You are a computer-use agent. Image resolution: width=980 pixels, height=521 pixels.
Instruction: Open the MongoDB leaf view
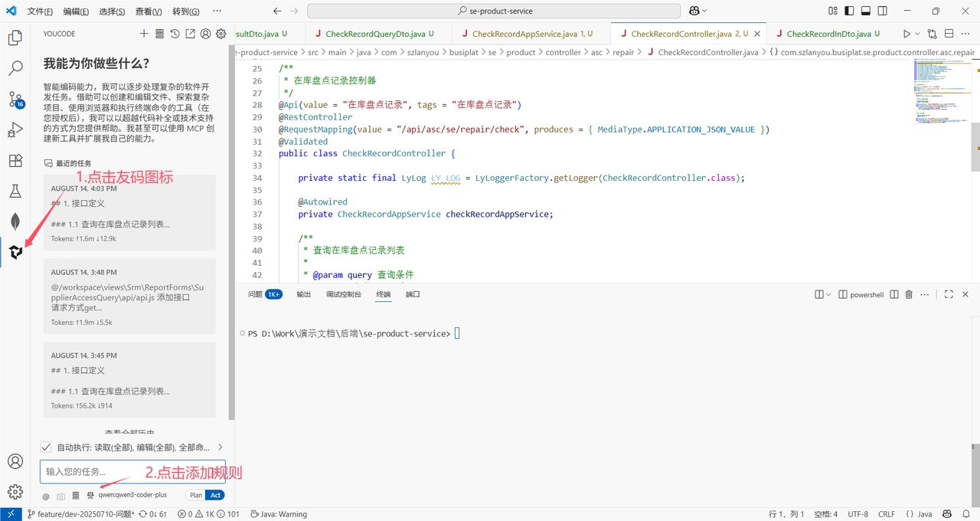point(15,221)
